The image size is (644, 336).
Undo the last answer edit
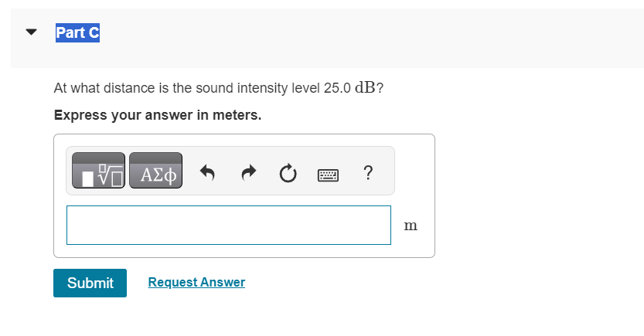207,172
